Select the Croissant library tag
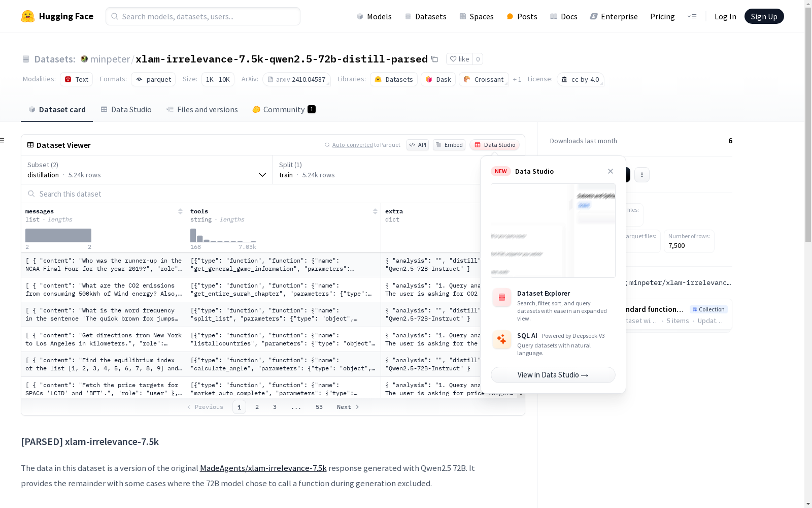The image size is (812, 508). point(484,79)
